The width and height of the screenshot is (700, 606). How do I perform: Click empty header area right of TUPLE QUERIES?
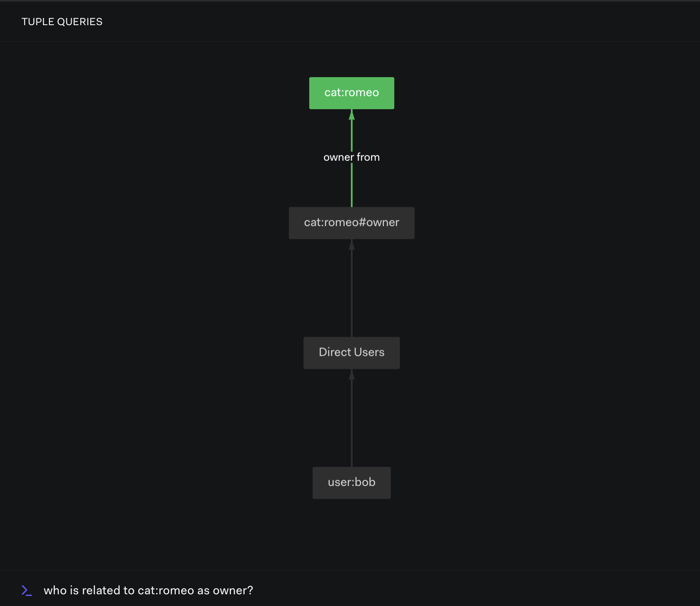(390, 22)
